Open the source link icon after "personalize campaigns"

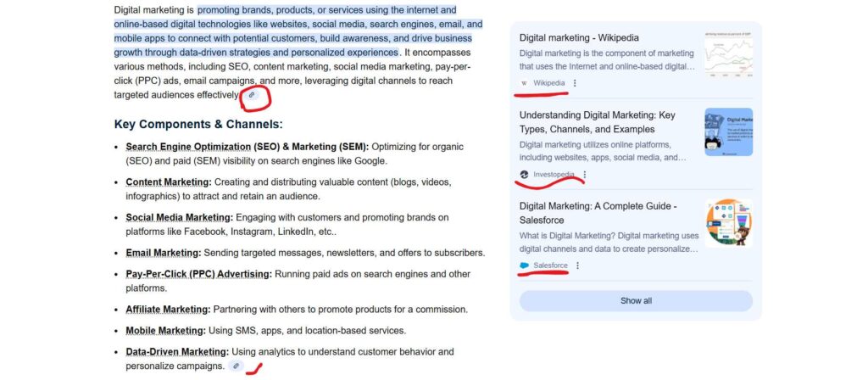coord(236,366)
